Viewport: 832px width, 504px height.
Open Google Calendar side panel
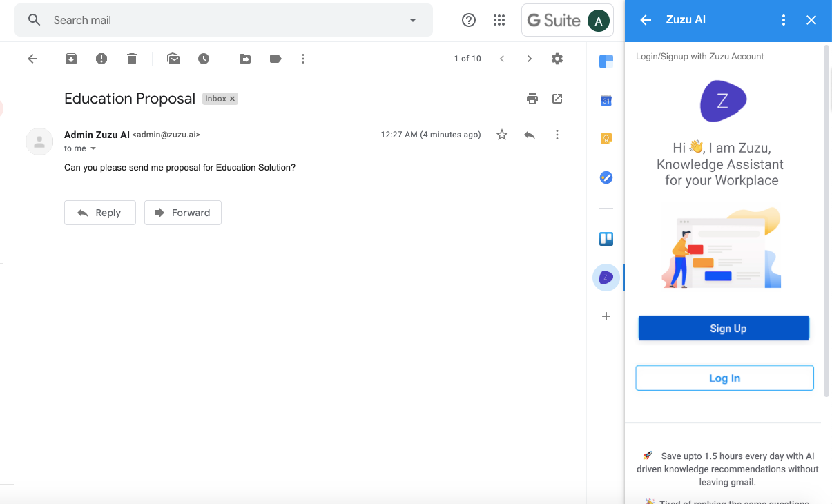pyautogui.click(x=606, y=100)
